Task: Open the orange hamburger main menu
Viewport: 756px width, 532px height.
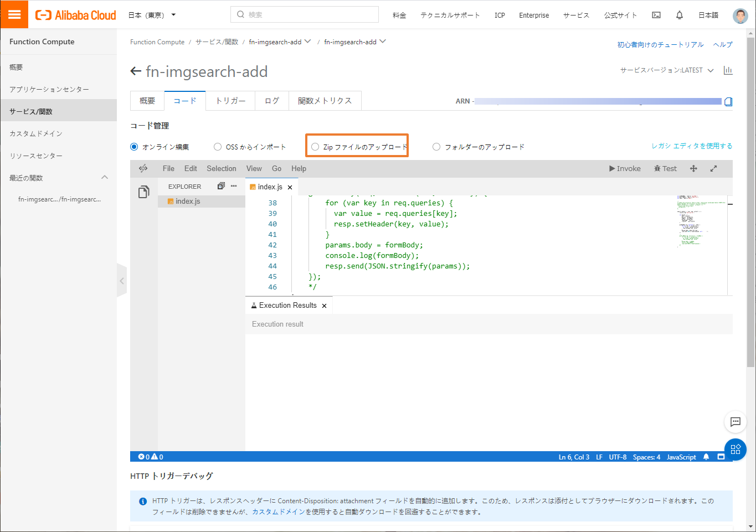Action: [14, 14]
